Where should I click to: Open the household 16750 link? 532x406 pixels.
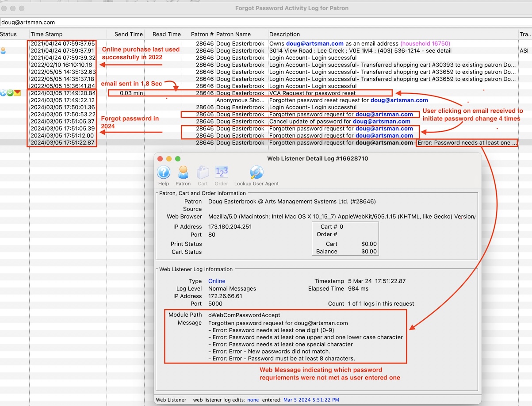pyautogui.click(x=425, y=43)
